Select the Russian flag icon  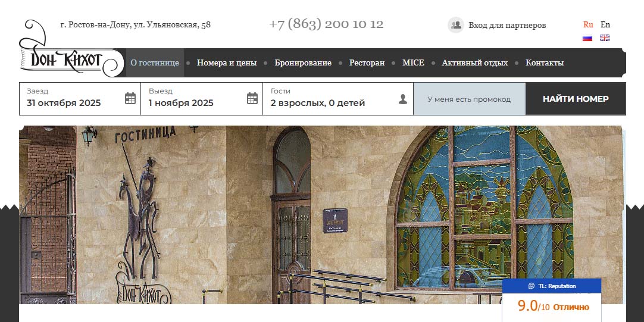point(587,38)
